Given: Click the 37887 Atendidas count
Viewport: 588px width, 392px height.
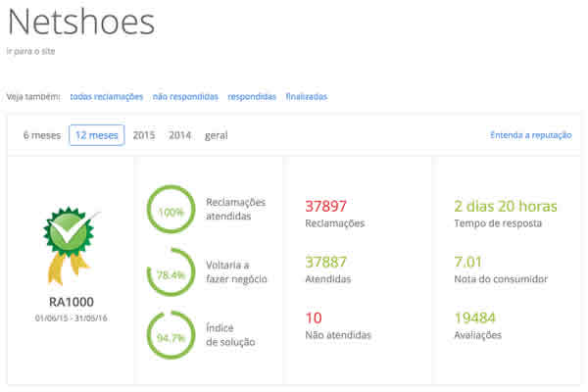Looking at the screenshot, I should click(327, 263).
